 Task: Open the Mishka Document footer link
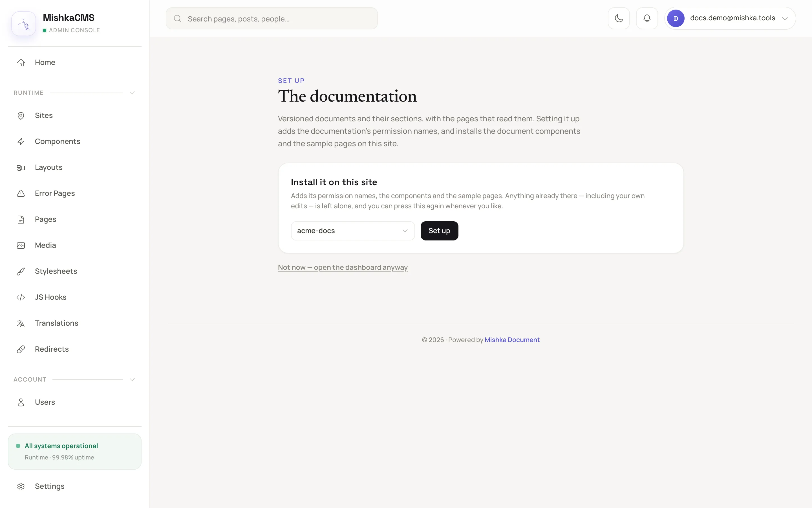pos(512,340)
